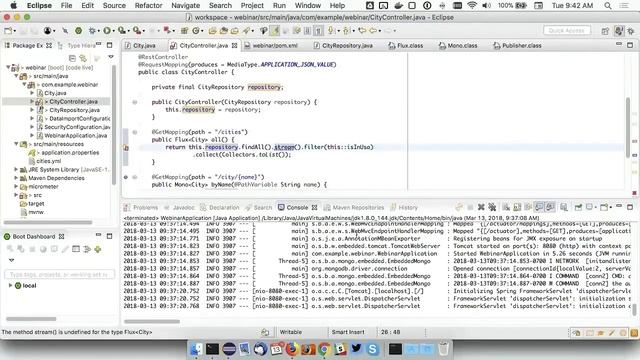Viewport: 640px width, 360px height.
Task: Expand the local node in Boot Dashboard
Action: tap(10, 285)
